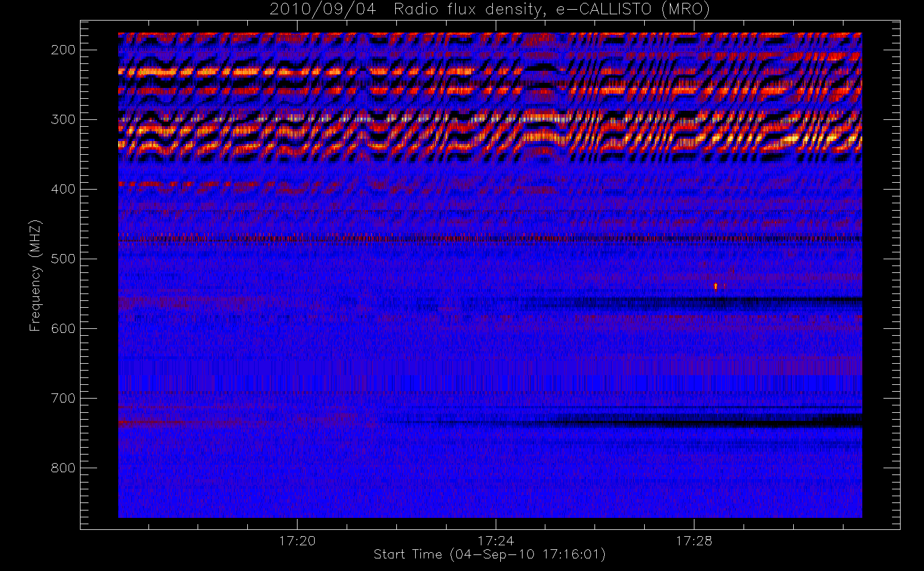Click the 17:24 time axis label
The width and height of the screenshot is (924, 571).
[x=496, y=541]
